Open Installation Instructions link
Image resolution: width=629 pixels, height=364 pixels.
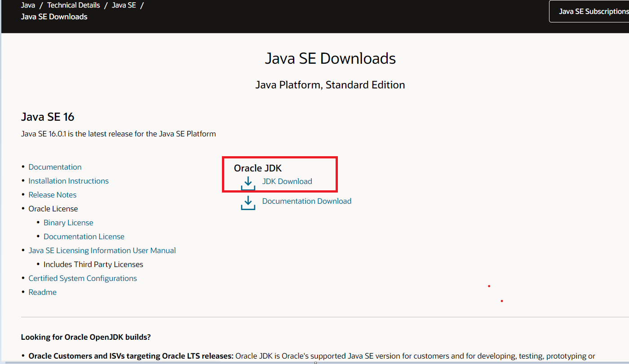(x=68, y=181)
